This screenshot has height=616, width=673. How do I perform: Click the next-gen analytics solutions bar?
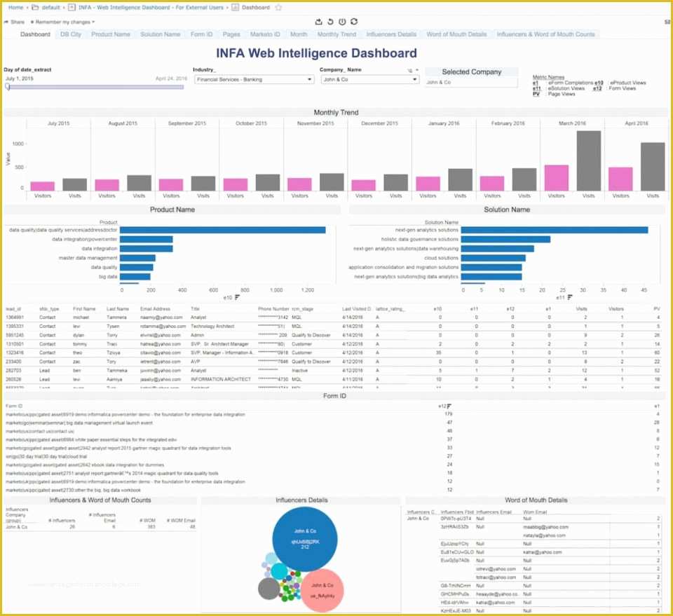coord(554,230)
